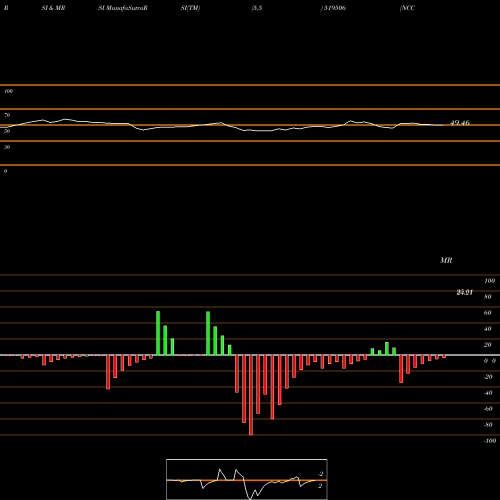Viewport: 500px width, 500px height.
Task: Click the RSI axis label 30
Action: coord(7,147)
